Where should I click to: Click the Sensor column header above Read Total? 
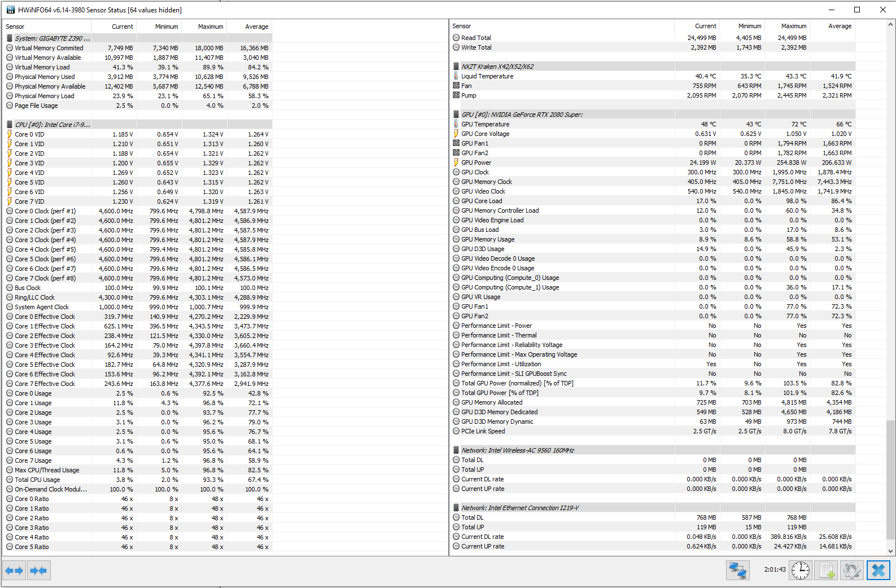point(562,26)
